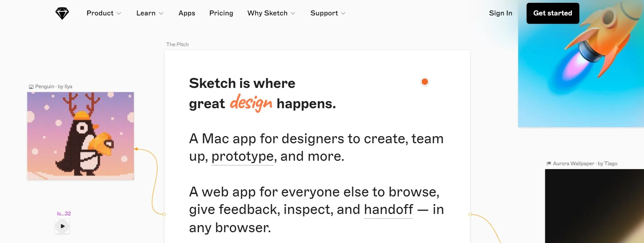Image resolution: width=644 pixels, height=243 pixels.
Task: Open the Penguin pixel art thumbnail
Action: 80,136
